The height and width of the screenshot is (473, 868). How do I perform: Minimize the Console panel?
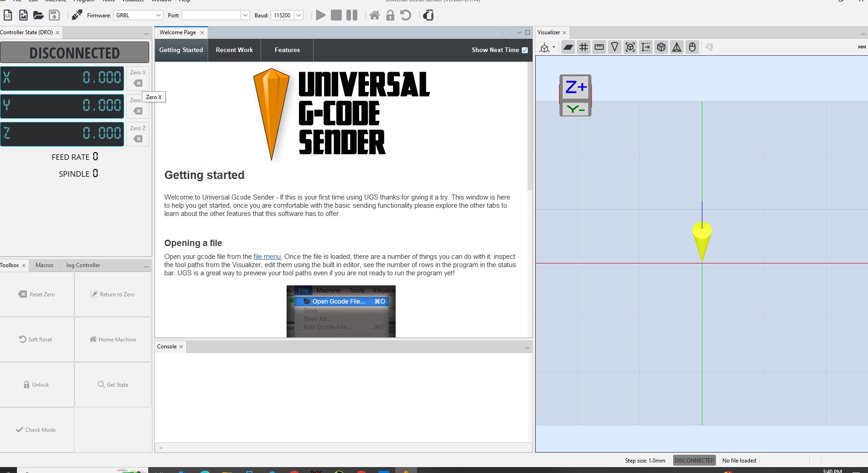[x=527, y=347]
